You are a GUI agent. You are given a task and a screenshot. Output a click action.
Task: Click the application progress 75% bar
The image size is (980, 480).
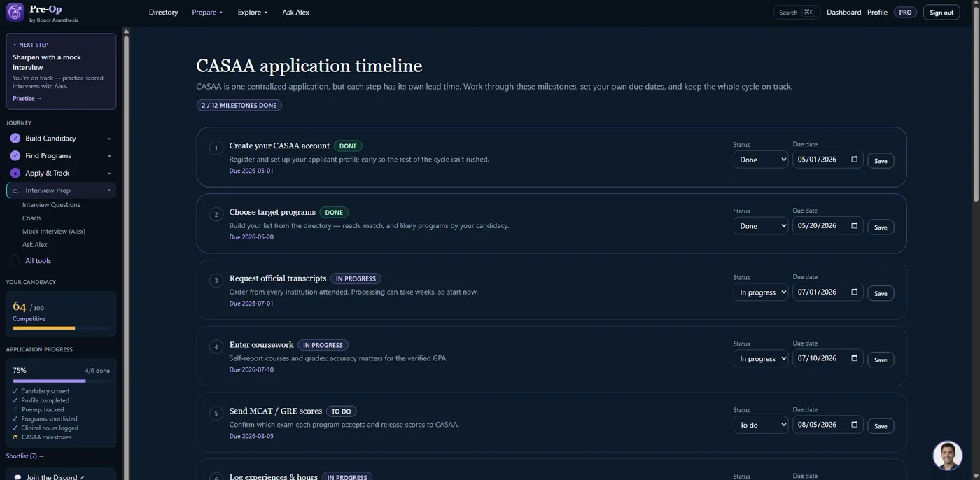tap(61, 381)
